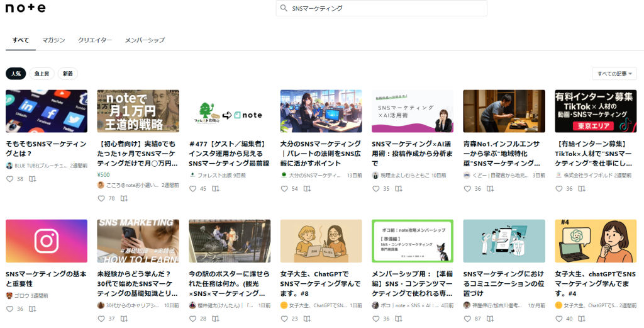
Task: Like the 青森No1.インフルエンサー article
Action: click(467, 189)
